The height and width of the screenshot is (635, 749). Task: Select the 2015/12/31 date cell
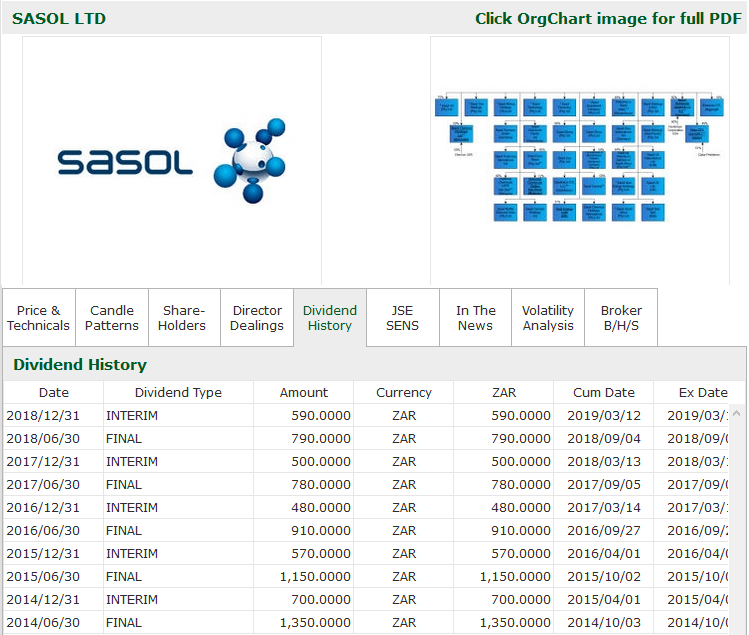(x=54, y=553)
